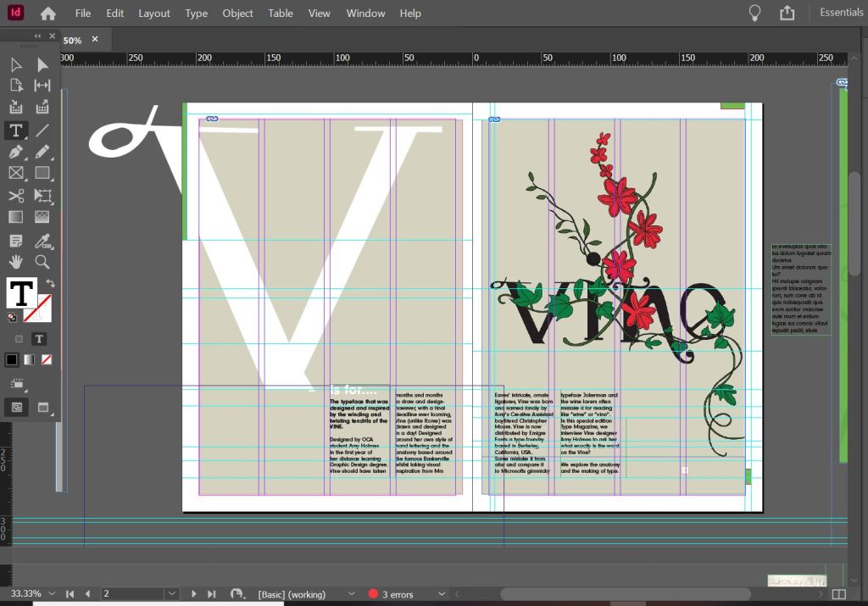868x606 pixels.
Task: Select the Pen tool
Action: 15,152
